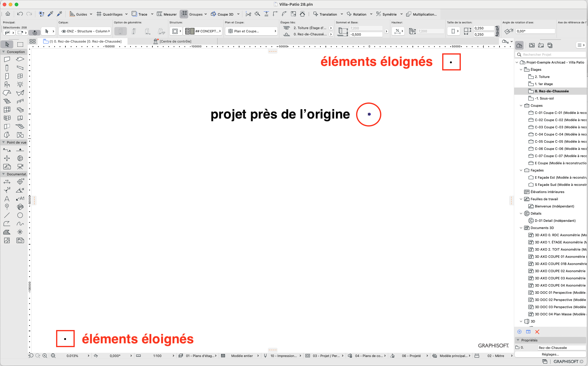Viewport: 588px width, 366px height.
Task: Open the Publisher navigator tab
Action: click(x=550, y=45)
